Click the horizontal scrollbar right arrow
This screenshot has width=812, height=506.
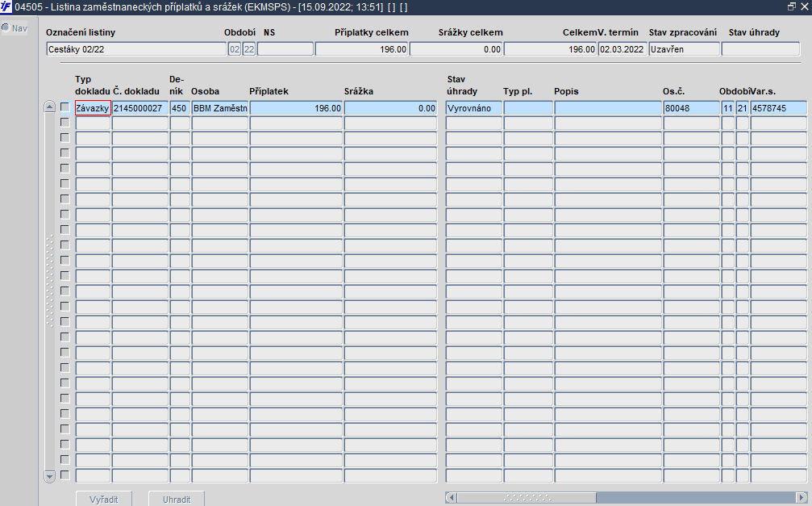coord(802,498)
